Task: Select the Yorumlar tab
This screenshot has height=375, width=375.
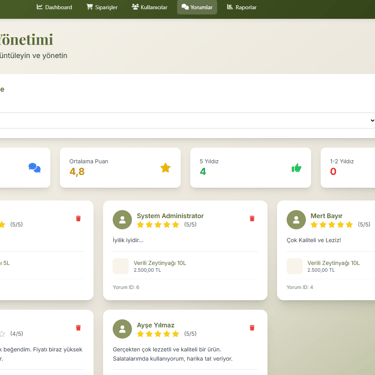Action: tap(197, 7)
